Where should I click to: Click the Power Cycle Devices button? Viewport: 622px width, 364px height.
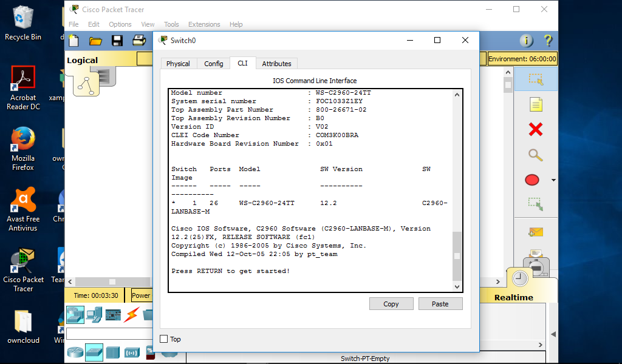pos(141,295)
